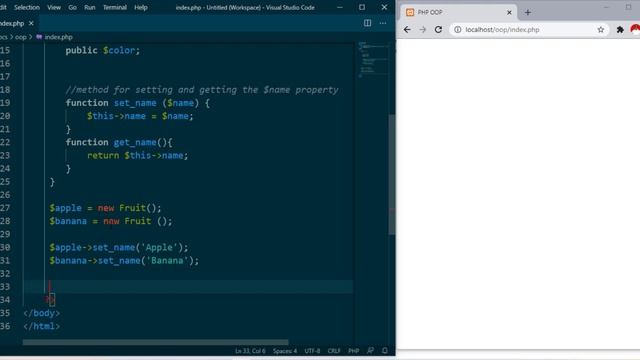Click line 31 $banana->set_name('Banana')

pyautogui.click(x=124, y=261)
